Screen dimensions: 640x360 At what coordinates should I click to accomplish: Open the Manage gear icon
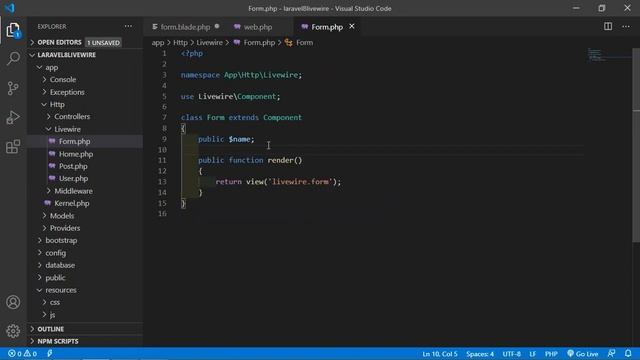[x=13, y=331]
